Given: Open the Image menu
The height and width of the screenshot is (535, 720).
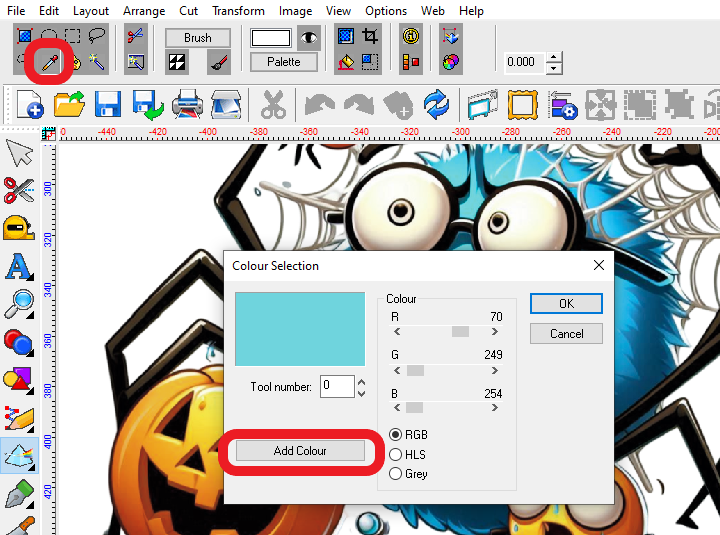Looking at the screenshot, I should [x=295, y=11].
